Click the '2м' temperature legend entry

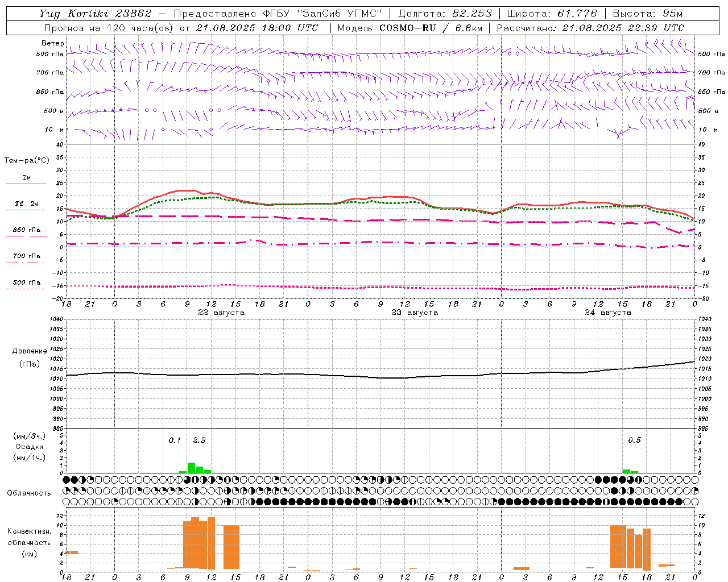click(27, 178)
